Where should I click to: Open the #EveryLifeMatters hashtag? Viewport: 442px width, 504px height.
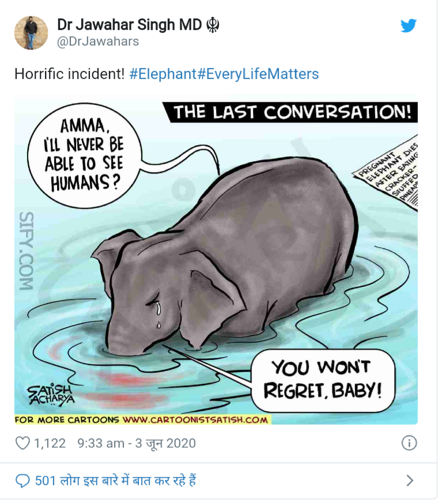258,74
